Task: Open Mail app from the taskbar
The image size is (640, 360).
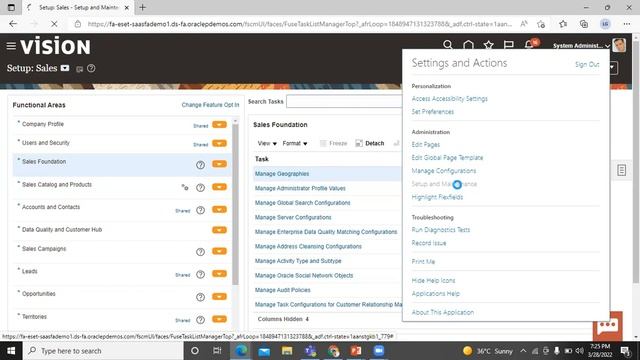Action: click(264, 351)
